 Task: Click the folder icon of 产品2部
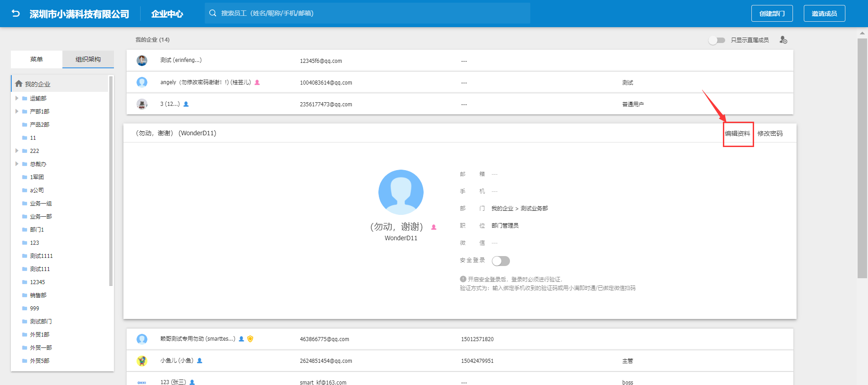point(25,124)
